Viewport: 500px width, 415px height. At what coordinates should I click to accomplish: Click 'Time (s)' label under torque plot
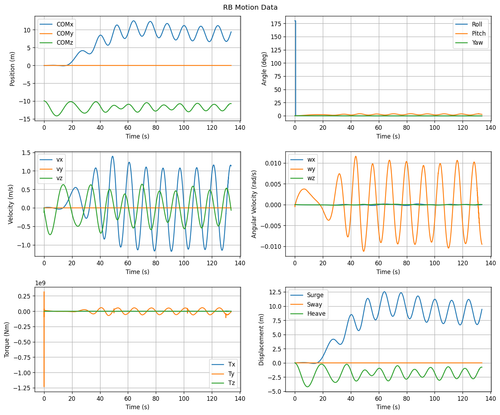click(137, 407)
